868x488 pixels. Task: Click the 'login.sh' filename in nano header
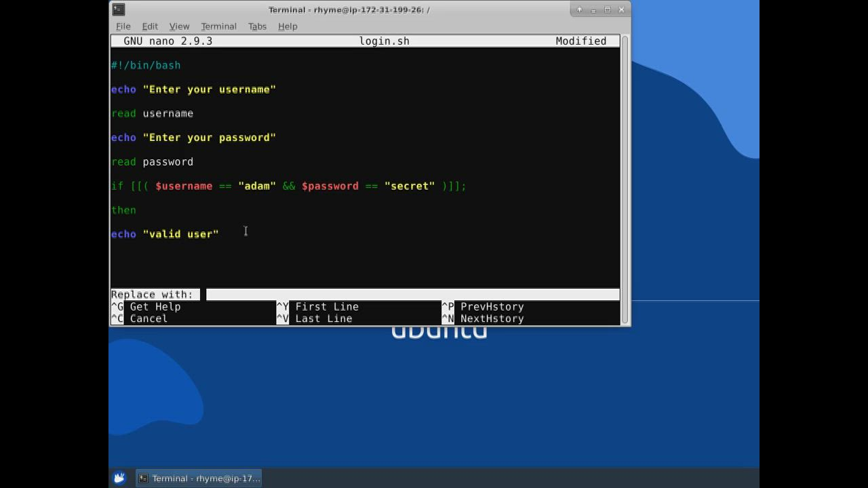pyautogui.click(x=384, y=41)
